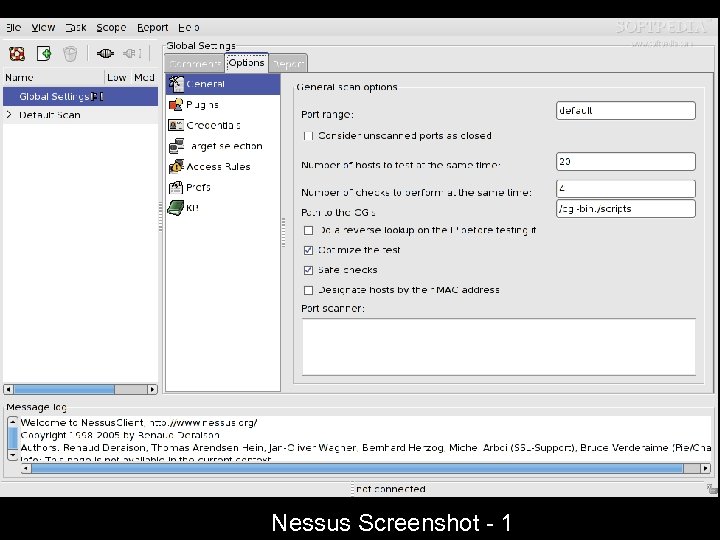720x540 pixels.
Task: Open the Plugins section icon
Action: pyautogui.click(x=176, y=105)
